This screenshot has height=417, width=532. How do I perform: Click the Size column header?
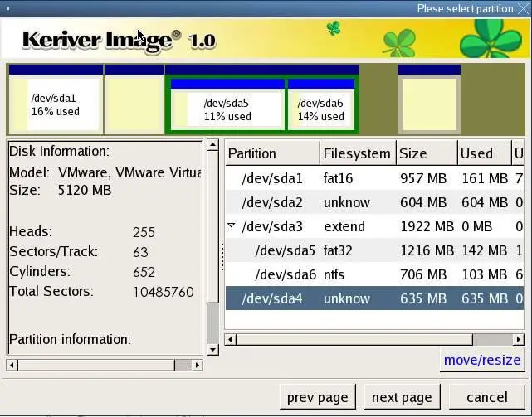tap(427, 153)
